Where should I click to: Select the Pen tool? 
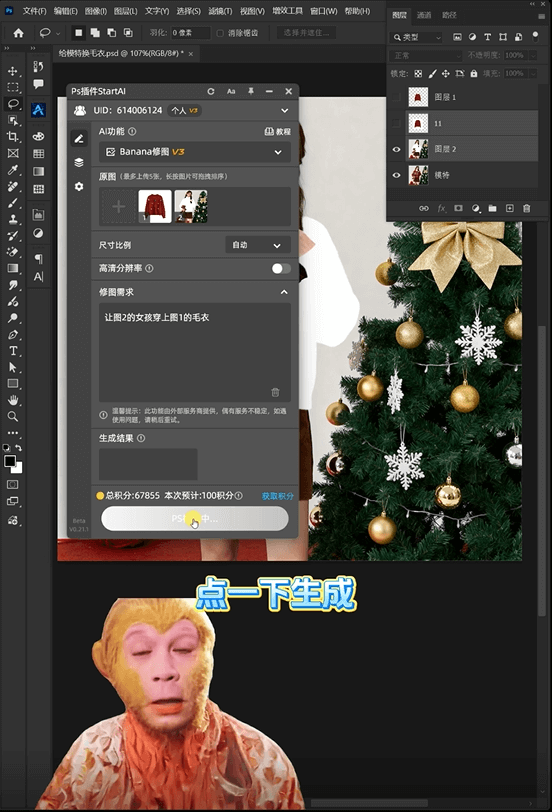[x=13, y=335]
